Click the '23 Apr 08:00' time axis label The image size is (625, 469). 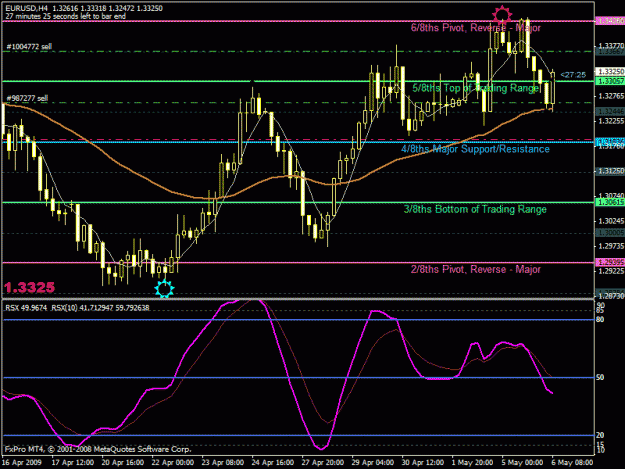[x=222, y=463]
